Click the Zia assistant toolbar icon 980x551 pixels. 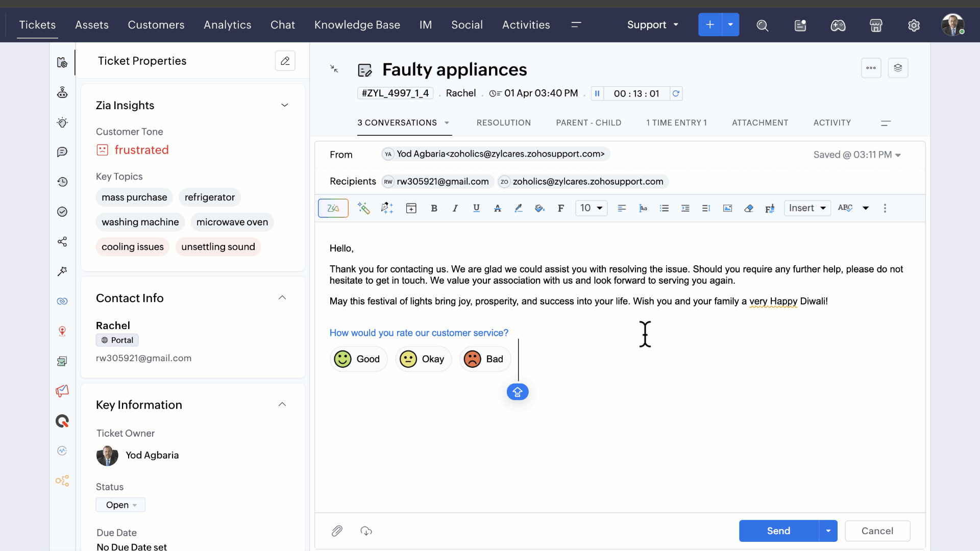tap(333, 208)
